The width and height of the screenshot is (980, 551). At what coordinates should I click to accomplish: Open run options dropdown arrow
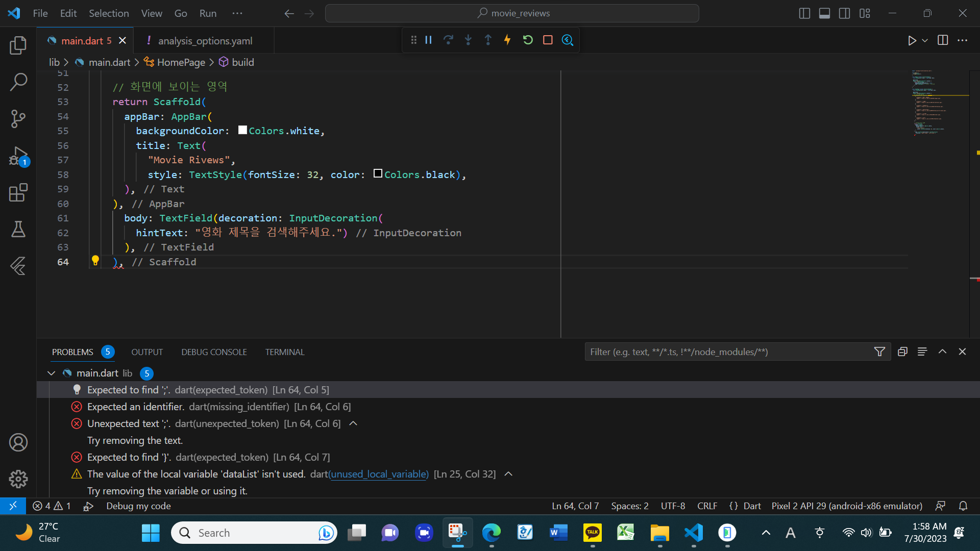coord(925,40)
